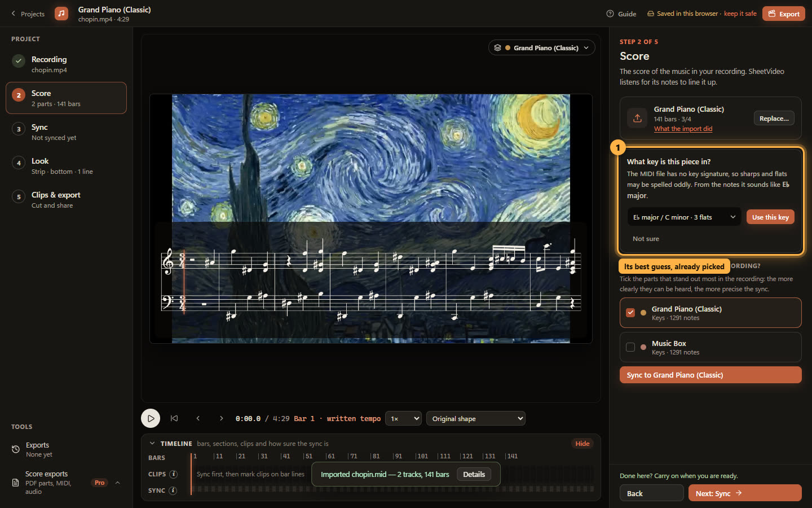Viewport: 812px width, 508px height.
Task: Uncheck the Grand Piano (Classic) part
Action: (630, 313)
